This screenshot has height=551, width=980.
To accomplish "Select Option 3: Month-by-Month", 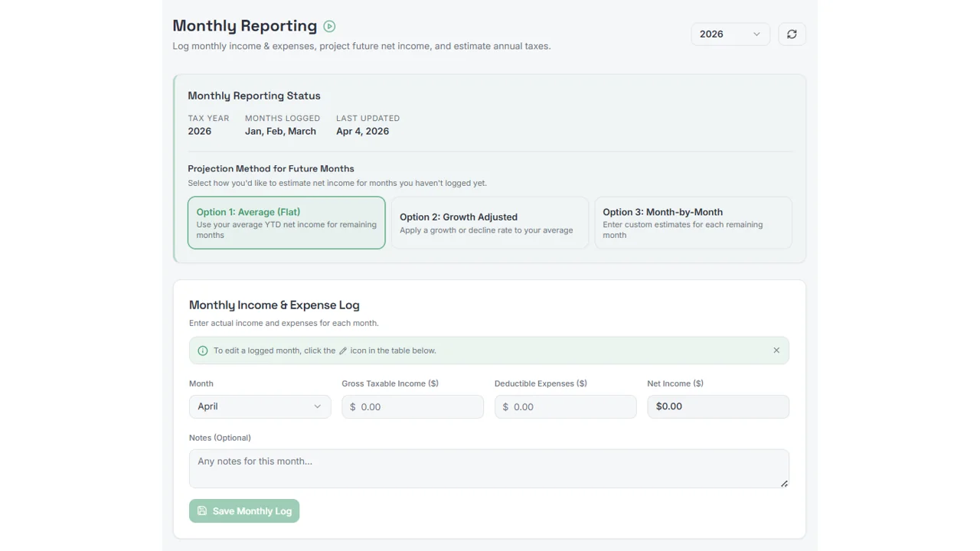I will [x=693, y=223].
